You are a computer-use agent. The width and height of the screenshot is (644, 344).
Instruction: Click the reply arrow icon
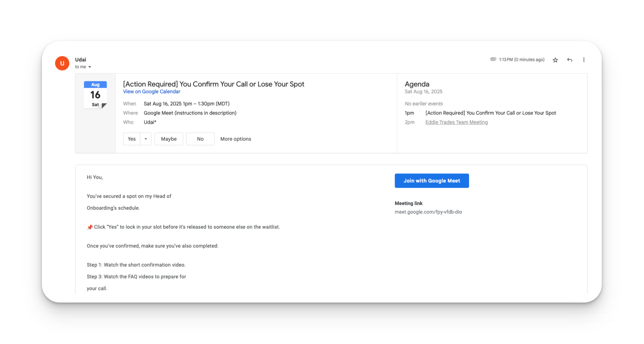pos(570,60)
